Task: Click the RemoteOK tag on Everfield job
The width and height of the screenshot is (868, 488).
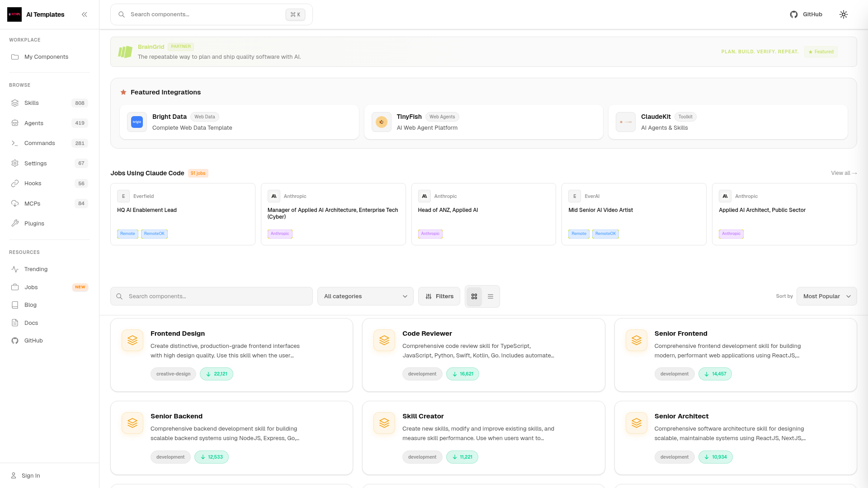Action: coord(154,234)
